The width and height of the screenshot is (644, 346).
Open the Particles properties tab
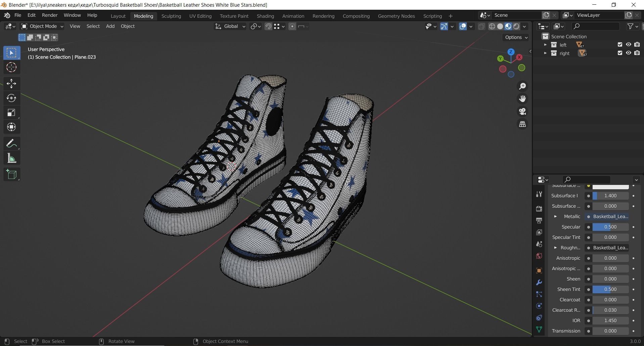tap(539, 294)
